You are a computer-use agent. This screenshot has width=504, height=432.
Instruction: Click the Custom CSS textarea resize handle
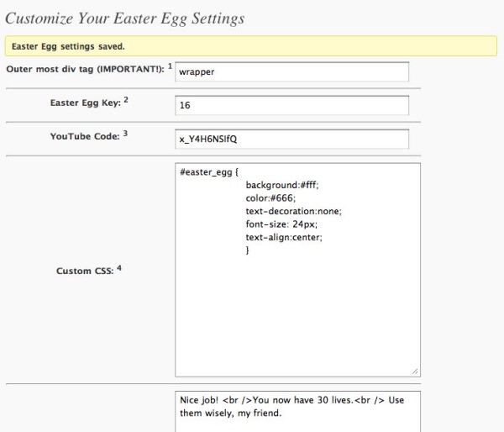point(415,371)
